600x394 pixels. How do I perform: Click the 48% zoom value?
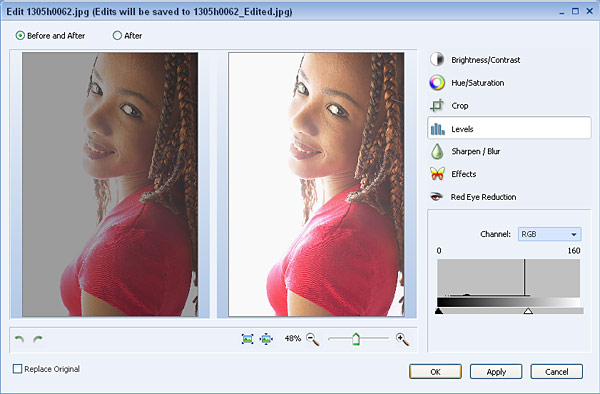[293, 338]
